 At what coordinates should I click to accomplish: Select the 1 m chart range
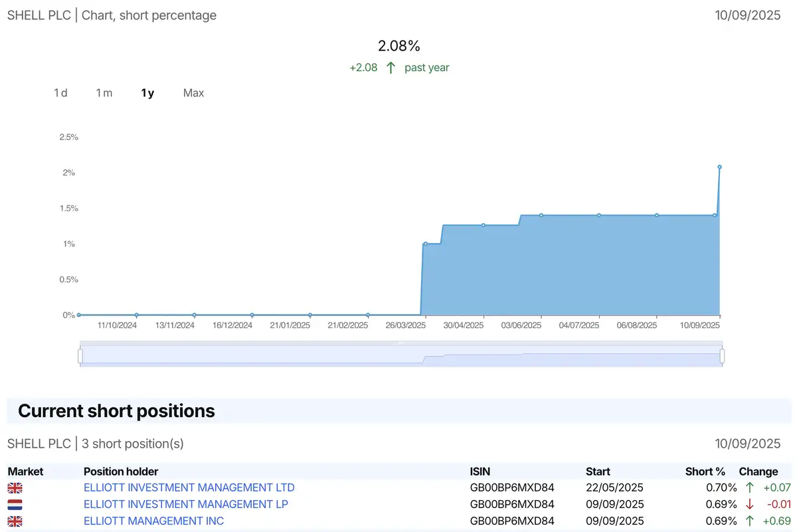click(104, 93)
